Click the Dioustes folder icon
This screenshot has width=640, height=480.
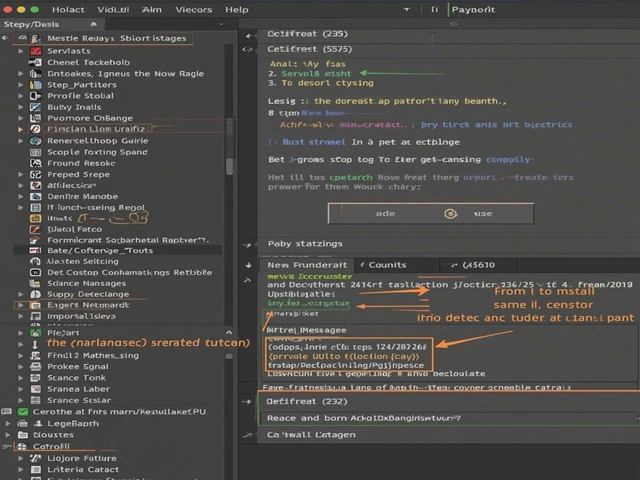(x=23, y=435)
